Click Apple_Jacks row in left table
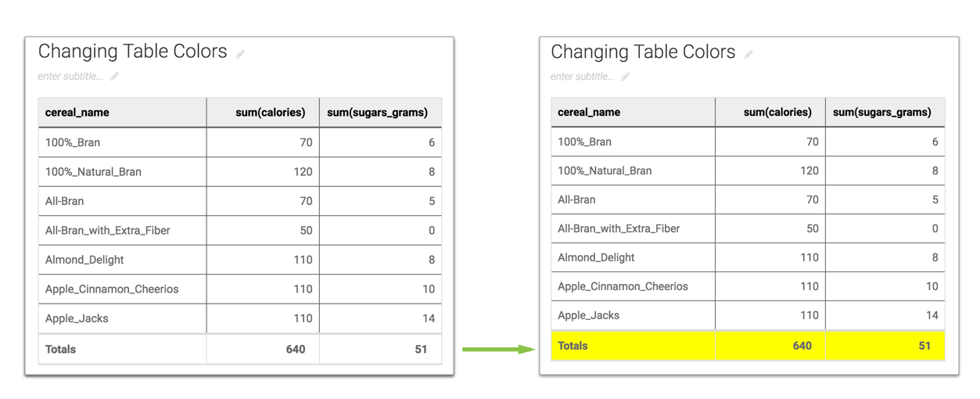This screenshot has height=399, width=980. [x=77, y=318]
